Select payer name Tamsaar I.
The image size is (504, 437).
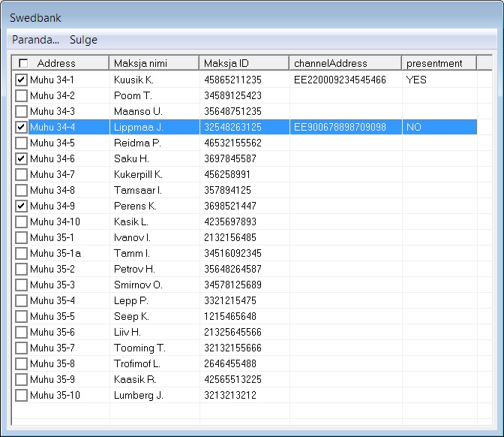click(138, 190)
